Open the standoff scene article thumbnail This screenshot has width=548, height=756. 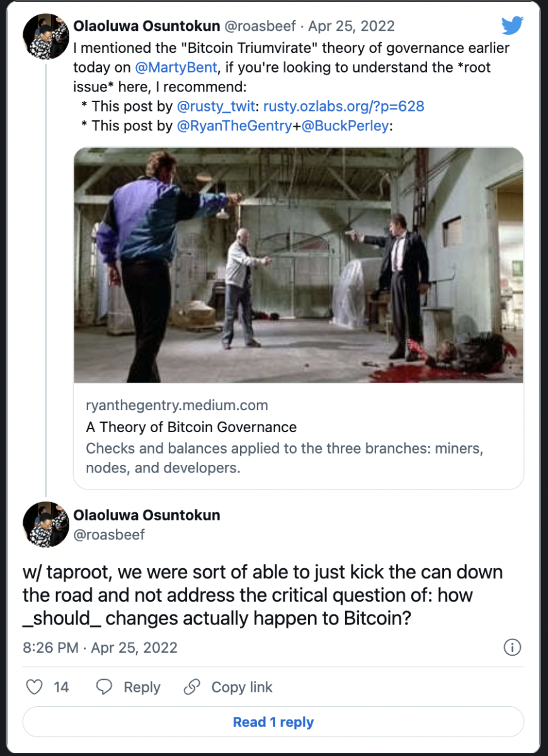click(x=299, y=265)
